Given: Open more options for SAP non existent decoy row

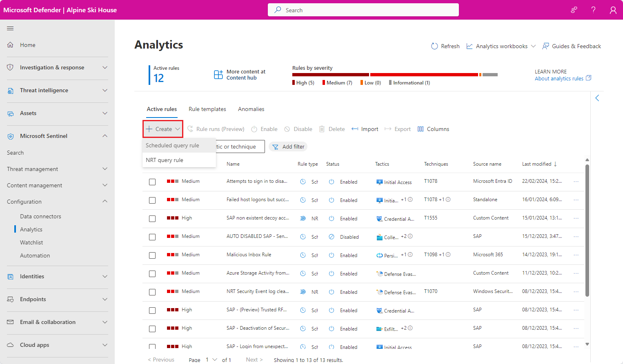Looking at the screenshot, I should click(x=576, y=218).
